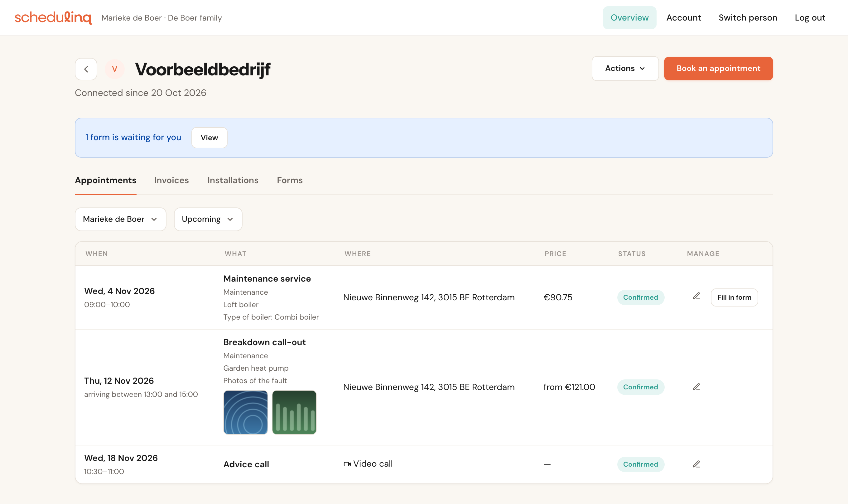848x504 pixels.
Task: Click the 'from €121.00' price
Action: 569,387
